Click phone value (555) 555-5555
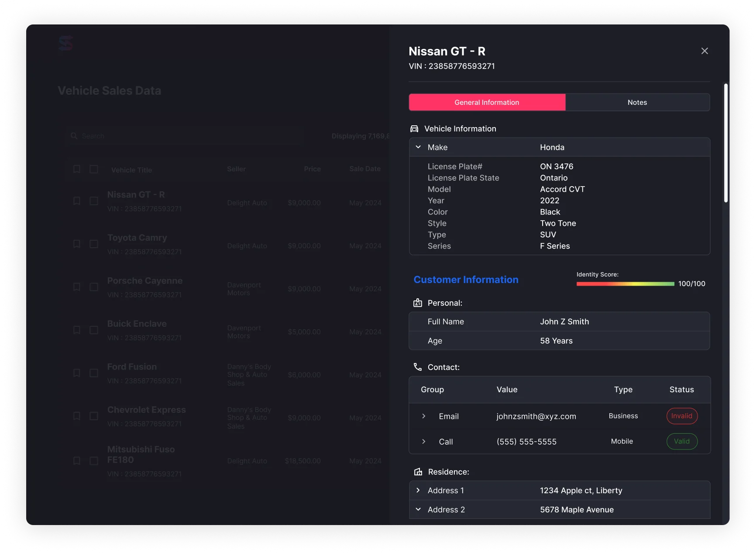Screen dimensions: 756x553 point(526,442)
